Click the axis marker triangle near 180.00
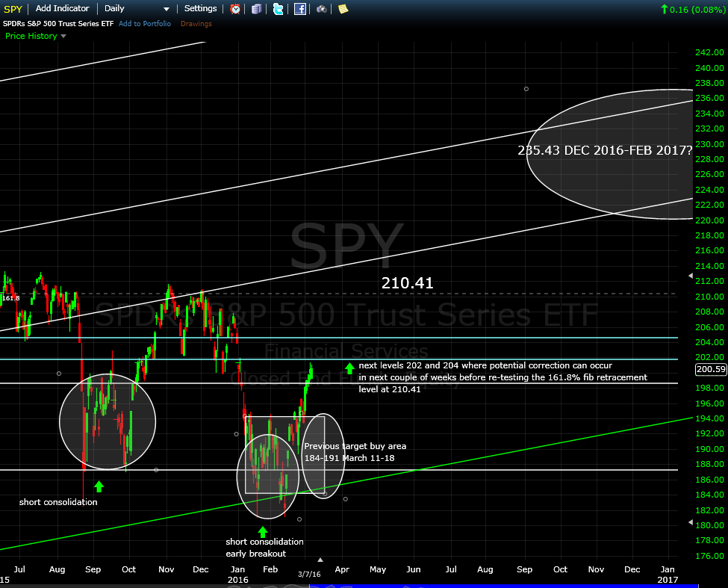Image resolution: width=728 pixels, height=588 pixels. [691, 522]
